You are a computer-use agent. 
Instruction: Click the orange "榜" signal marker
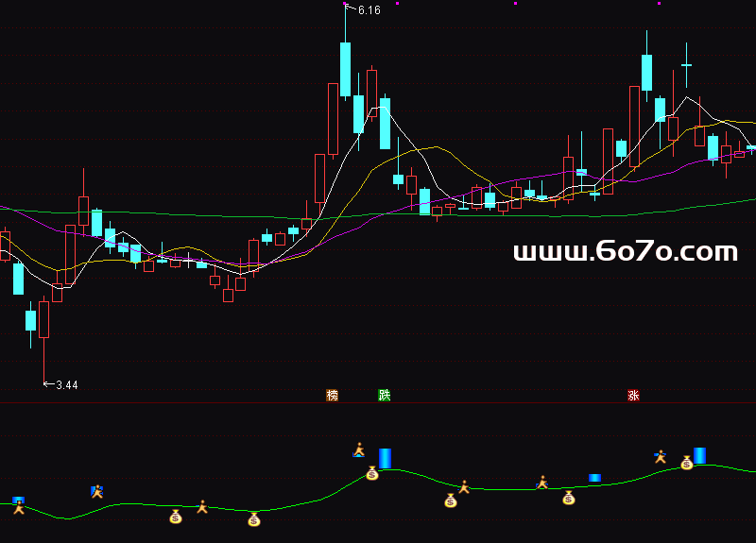pyautogui.click(x=332, y=395)
